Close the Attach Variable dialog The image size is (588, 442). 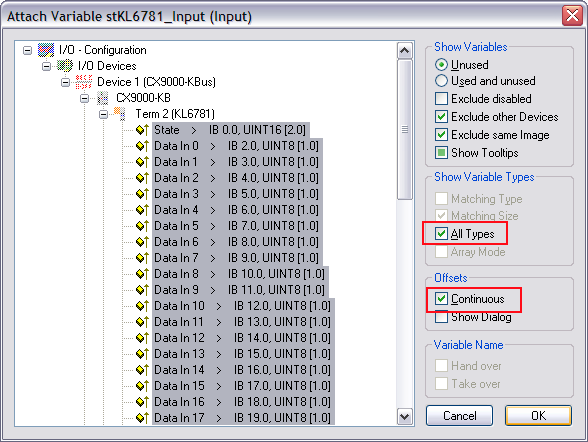point(572,16)
